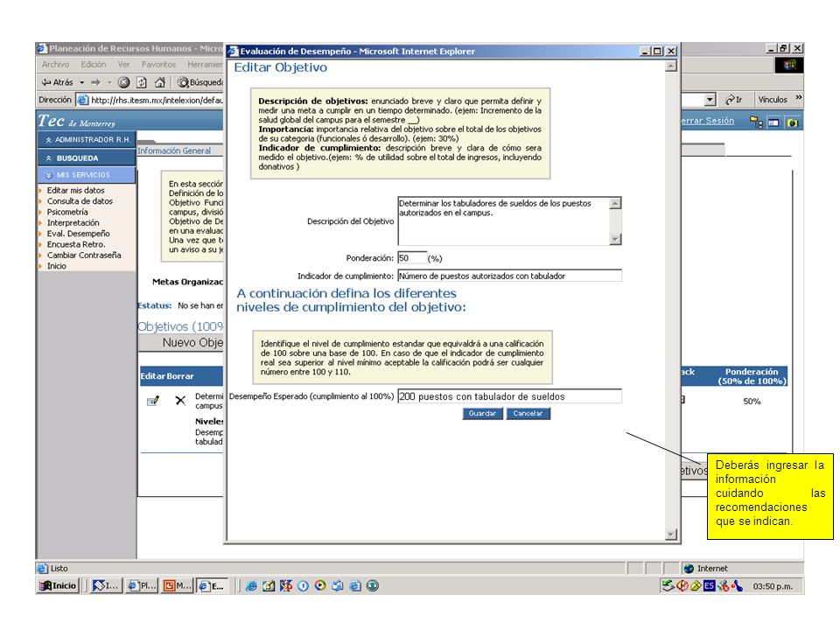Viewport: 840px width, 630px height.
Task: Click dialog window scroll down arrow
Action: [671, 535]
